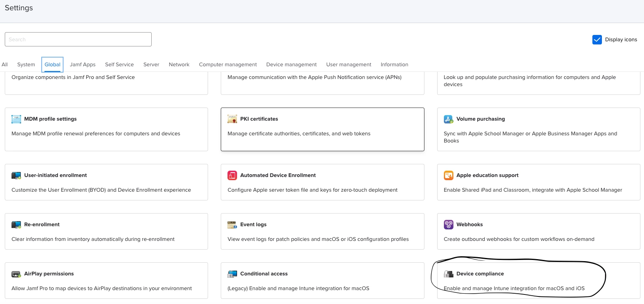644x304 pixels.
Task: Select the Global tab
Action: pos(52,65)
